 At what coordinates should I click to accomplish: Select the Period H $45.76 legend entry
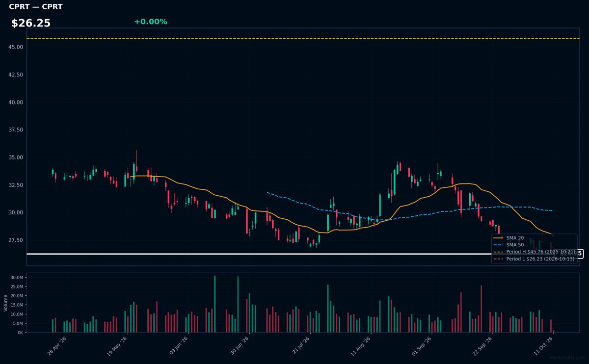534,252
